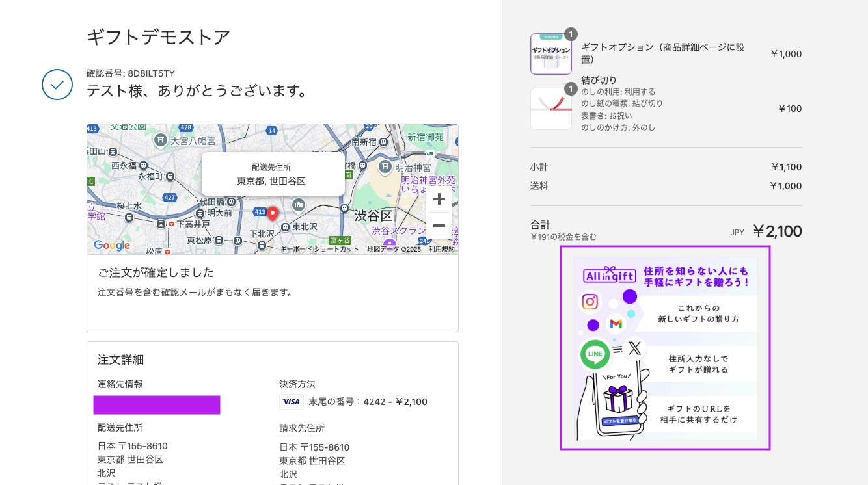This screenshot has height=485, width=868.
Task: Click the purple gift box illustration
Action: coord(617,400)
